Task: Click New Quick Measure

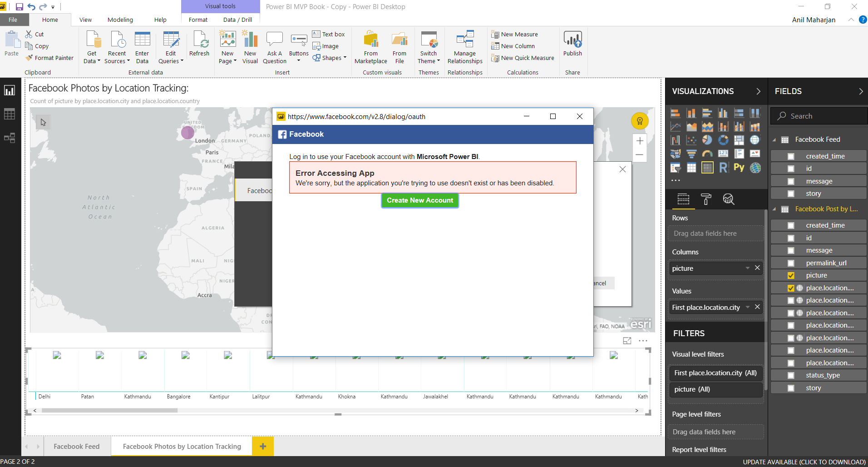Action: click(x=527, y=58)
